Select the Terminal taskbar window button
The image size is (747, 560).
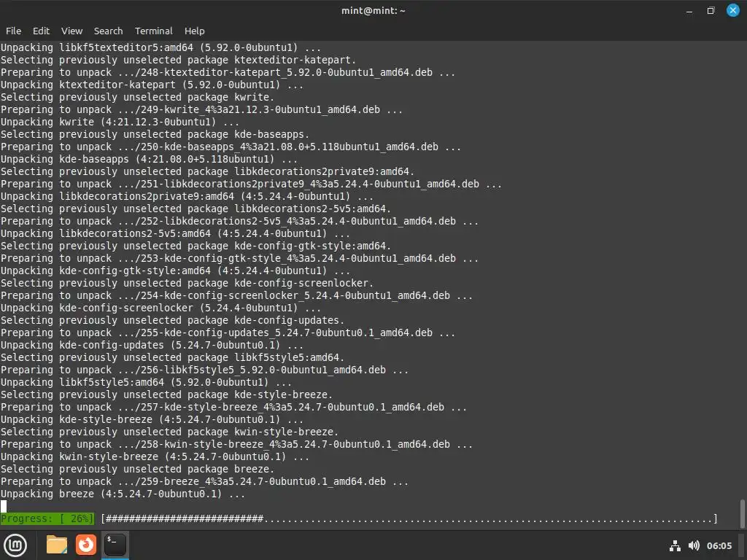click(x=115, y=545)
